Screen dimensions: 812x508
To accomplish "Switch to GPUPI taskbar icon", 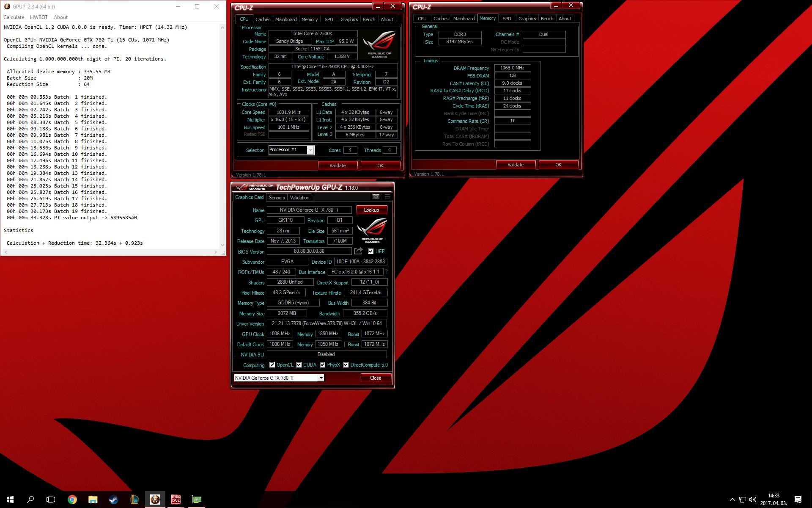I will pos(155,500).
